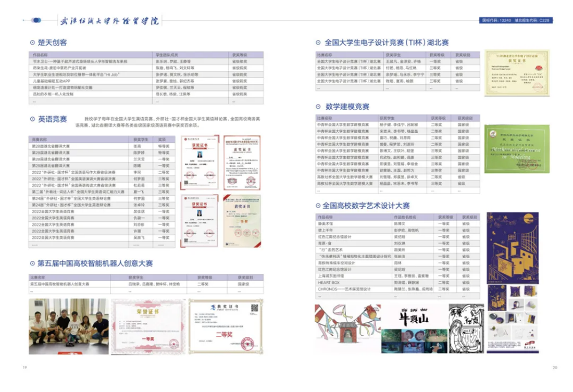Image resolution: width=573 pixels, height=392 pixels.
Task: Click the bullet icon beside 楚天创客 heading
Action: [x=32, y=43]
